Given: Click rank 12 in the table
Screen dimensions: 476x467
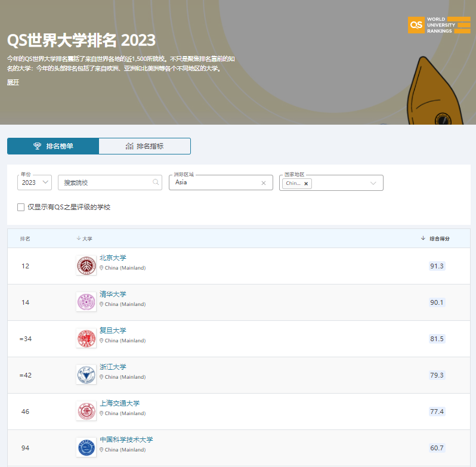Looking at the screenshot, I should 25,266.
